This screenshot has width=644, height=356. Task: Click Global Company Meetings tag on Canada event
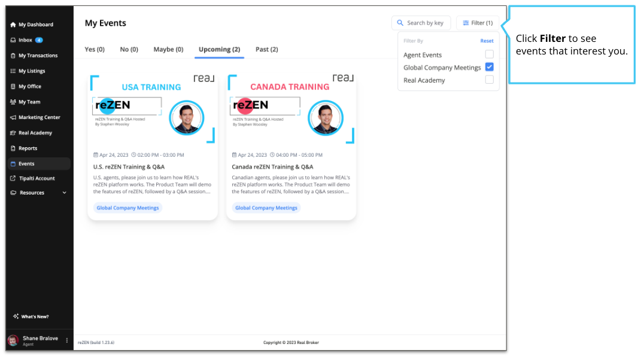[x=266, y=208]
